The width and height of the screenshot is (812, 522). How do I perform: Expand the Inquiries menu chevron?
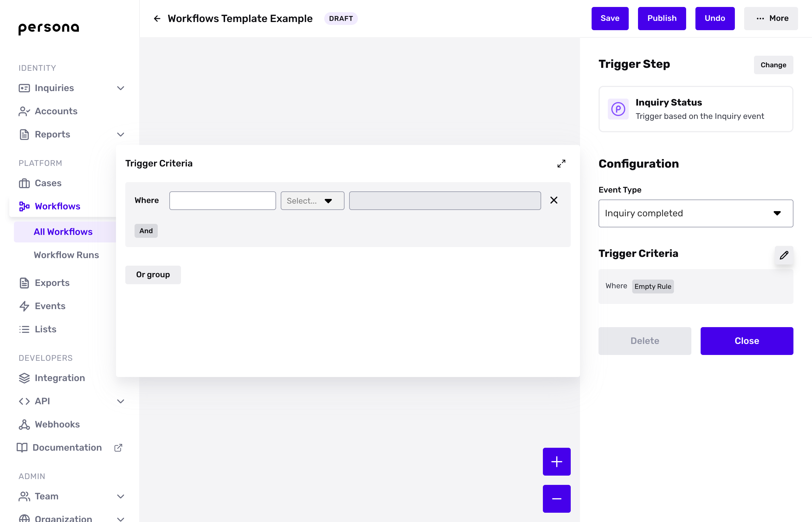point(120,88)
